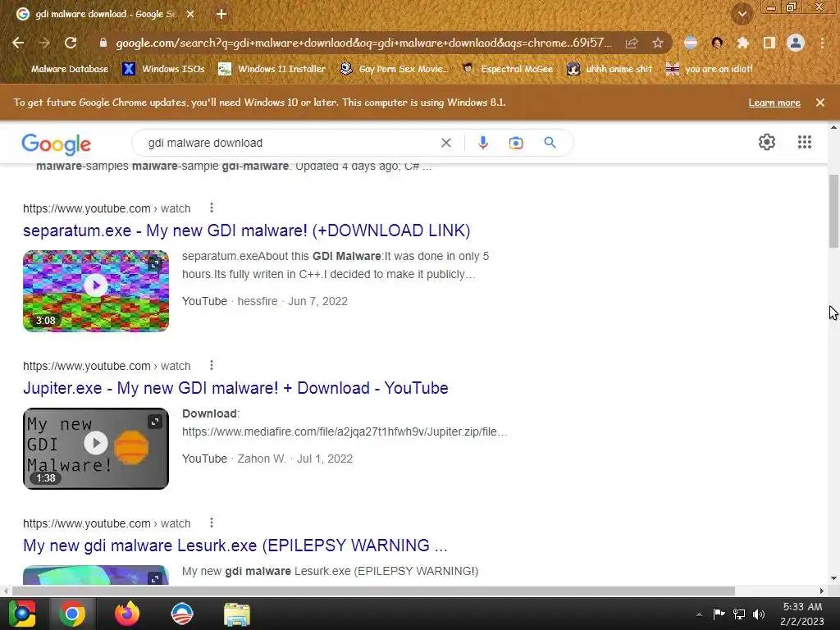This screenshot has width=840, height=630.
Task: Click the address bar URL
Action: (363, 43)
